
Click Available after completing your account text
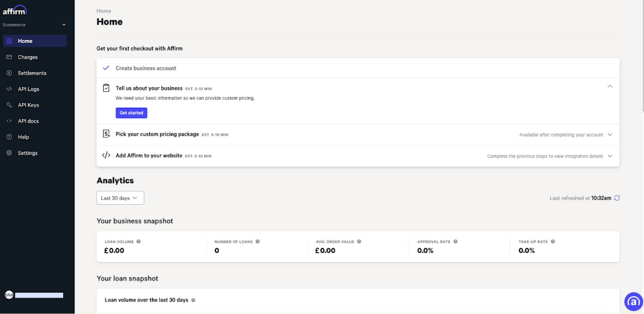pos(561,135)
